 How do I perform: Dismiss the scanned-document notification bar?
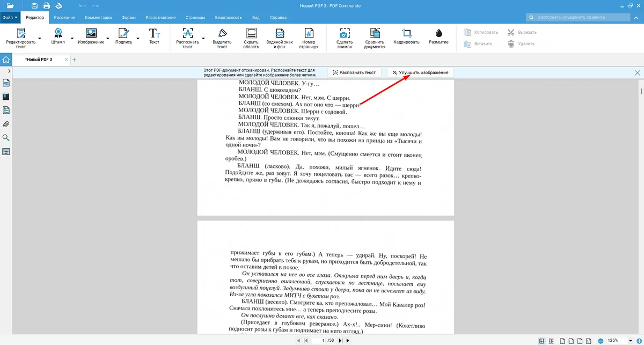click(637, 72)
